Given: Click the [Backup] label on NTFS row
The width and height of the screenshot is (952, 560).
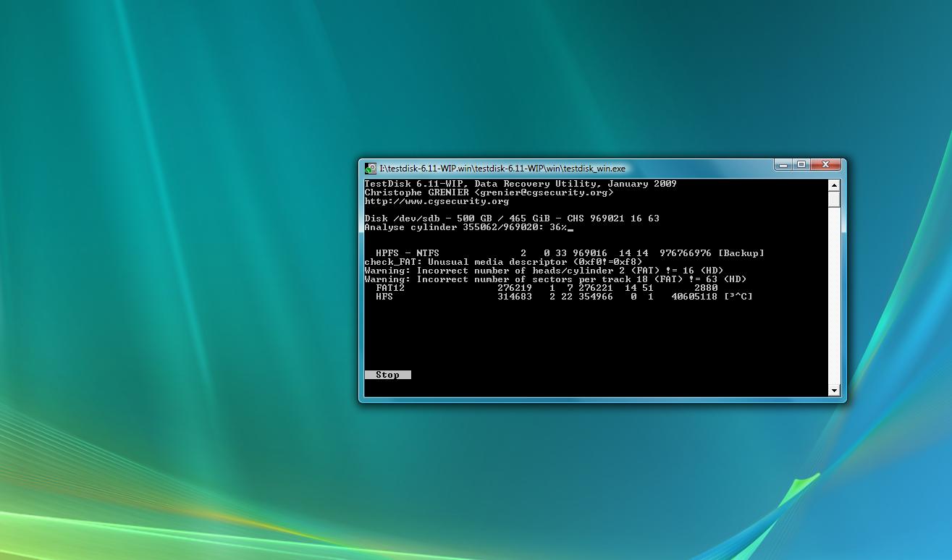Looking at the screenshot, I should click(741, 253).
